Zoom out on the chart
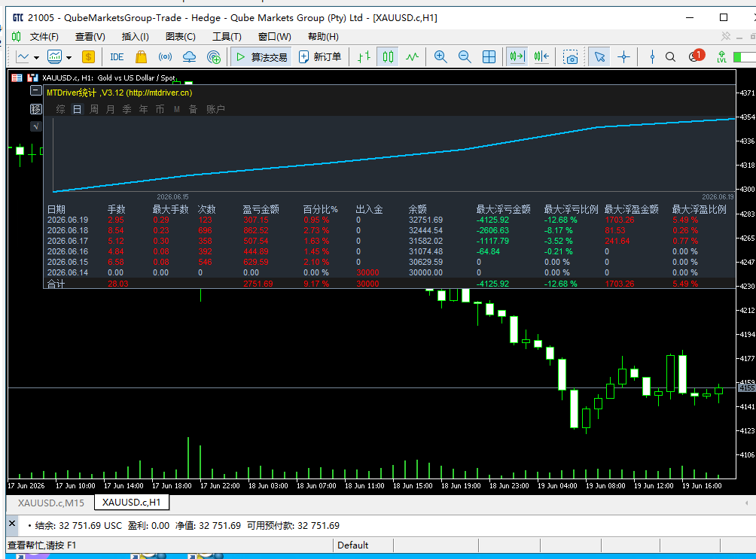The width and height of the screenshot is (756, 559). [465, 57]
